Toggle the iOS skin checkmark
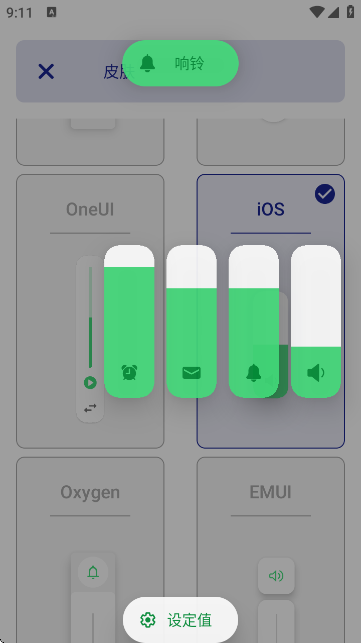Image resolution: width=361 pixels, height=643 pixels. click(x=325, y=194)
